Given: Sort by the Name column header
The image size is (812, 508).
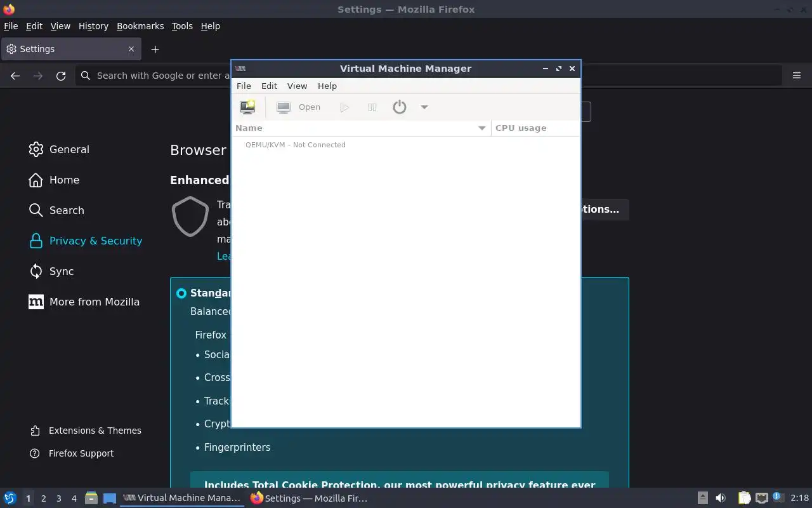Looking at the screenshot, I should coord(361,128).
